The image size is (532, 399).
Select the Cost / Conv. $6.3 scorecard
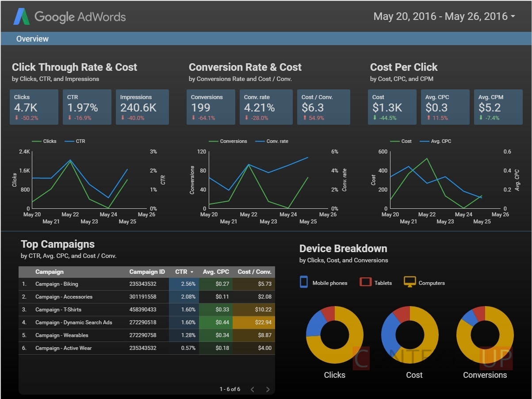[324, 107]
